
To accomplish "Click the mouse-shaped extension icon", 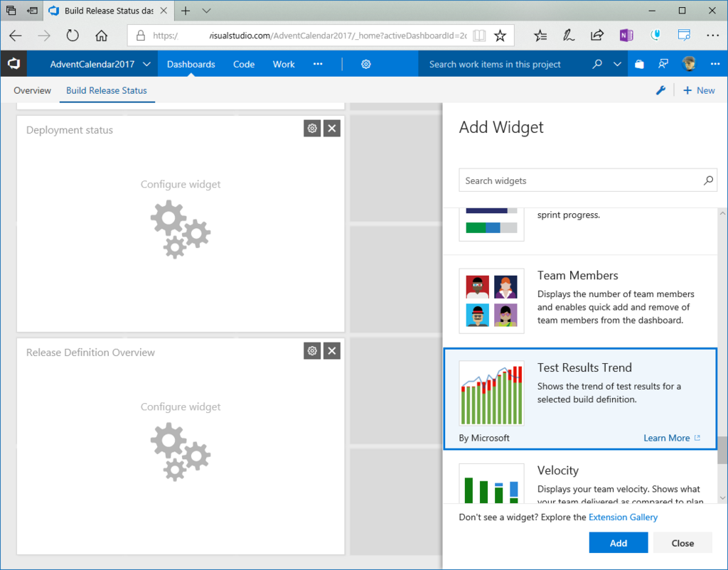I will pos(655,36).
